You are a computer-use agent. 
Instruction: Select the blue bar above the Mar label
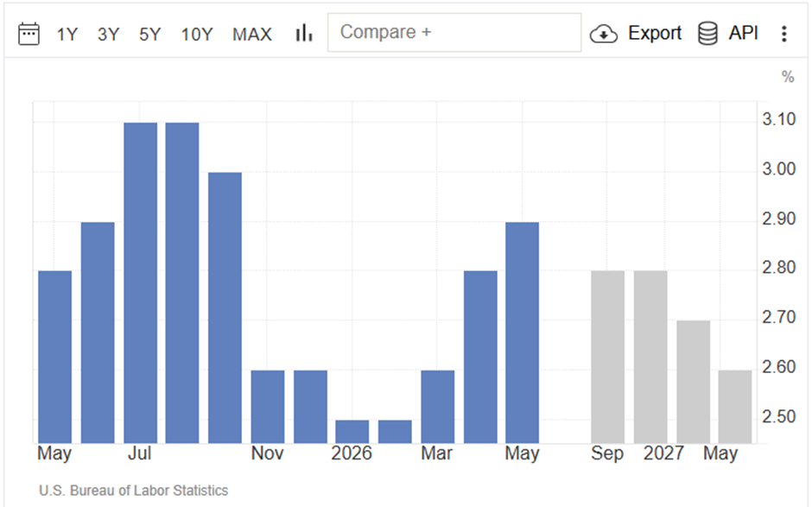click(438, 407)
